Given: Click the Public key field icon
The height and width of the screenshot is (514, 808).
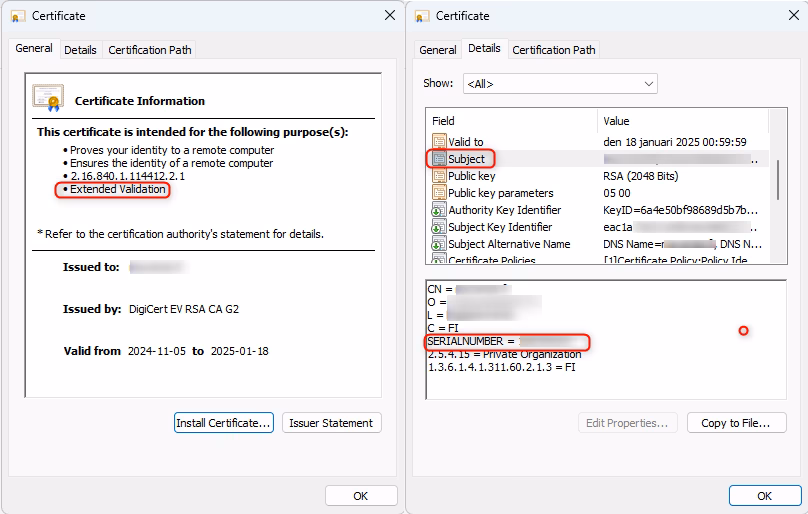Looking at the screenshot, I should [x=439, y=176].
